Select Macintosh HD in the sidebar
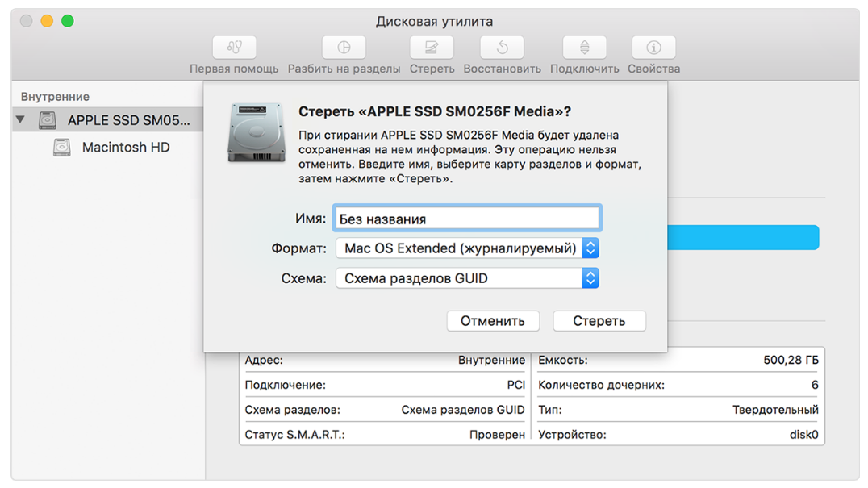This screenshot has width=868, height=488. pyautogui.click(x=126, y=148)
